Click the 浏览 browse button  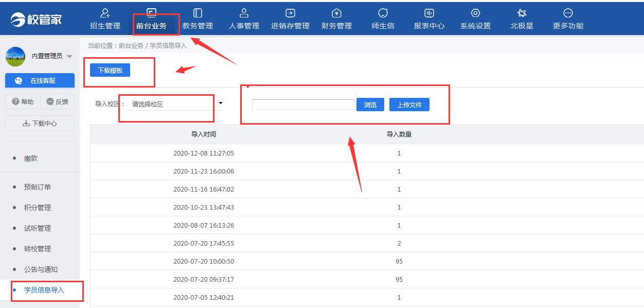pos(370,105)
